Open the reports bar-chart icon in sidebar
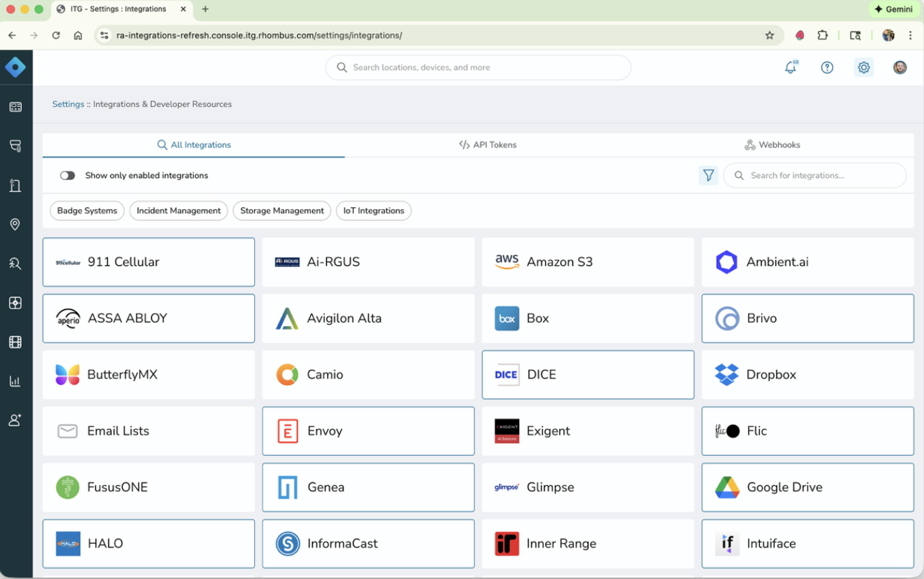Viewport: 924px width, 579px height. [16, 380]
